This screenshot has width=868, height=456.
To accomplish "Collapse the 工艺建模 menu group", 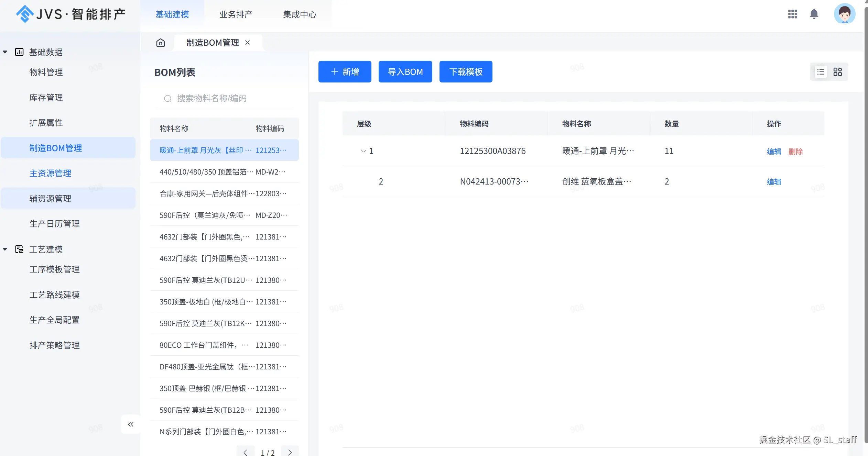I will click(5, 249).
